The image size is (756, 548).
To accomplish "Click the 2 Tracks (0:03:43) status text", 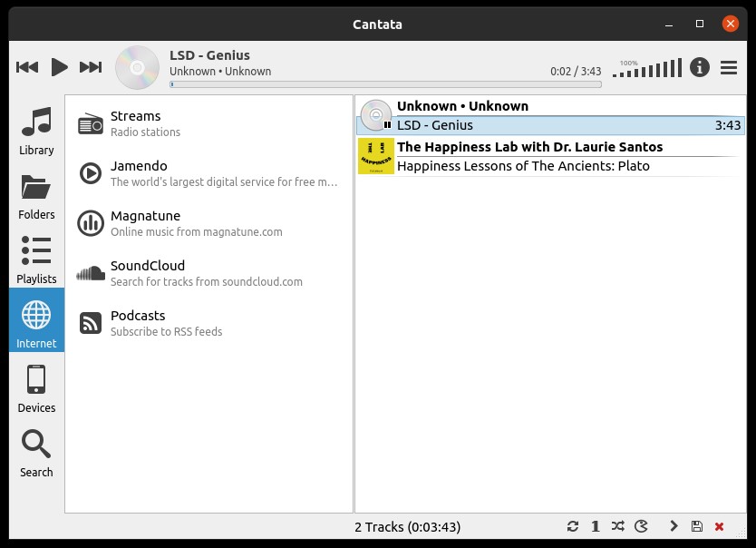I will (x=407, y=527).
